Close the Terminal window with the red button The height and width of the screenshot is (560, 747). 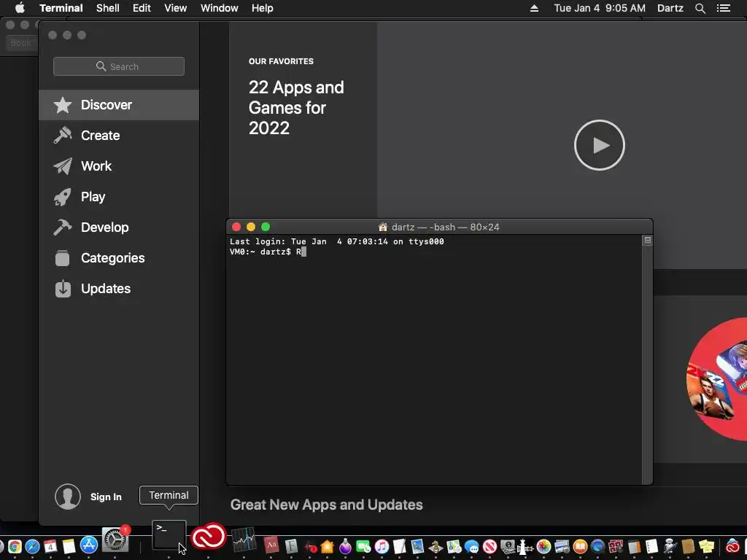(x=236, y=227)
